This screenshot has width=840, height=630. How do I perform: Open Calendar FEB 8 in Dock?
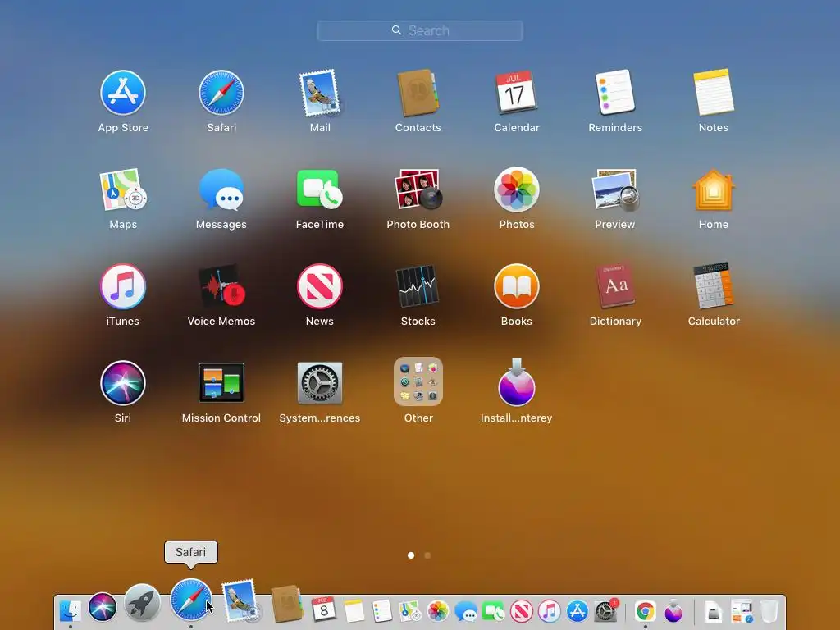[x=323, y=609]
